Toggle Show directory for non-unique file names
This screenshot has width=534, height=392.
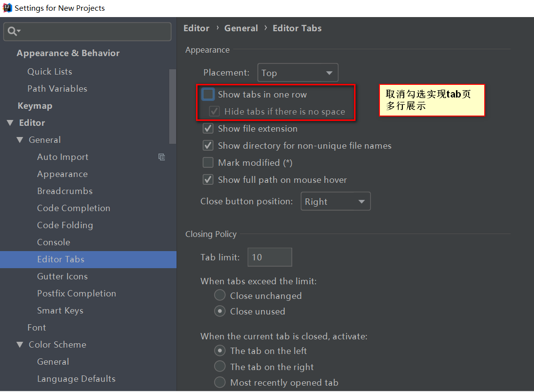point(208,145)
